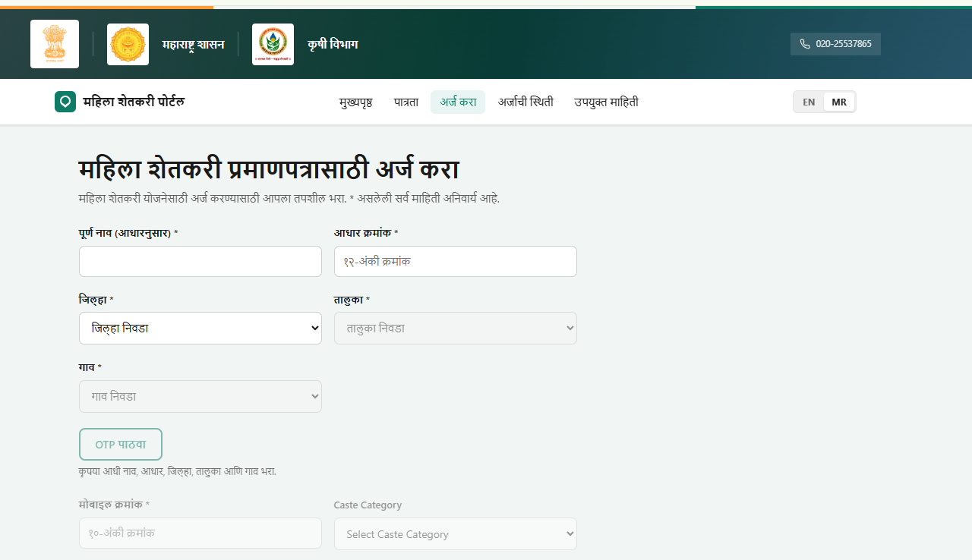Click the instructions line about mandatory fields

pyautogui.click(x=289, y=199)
